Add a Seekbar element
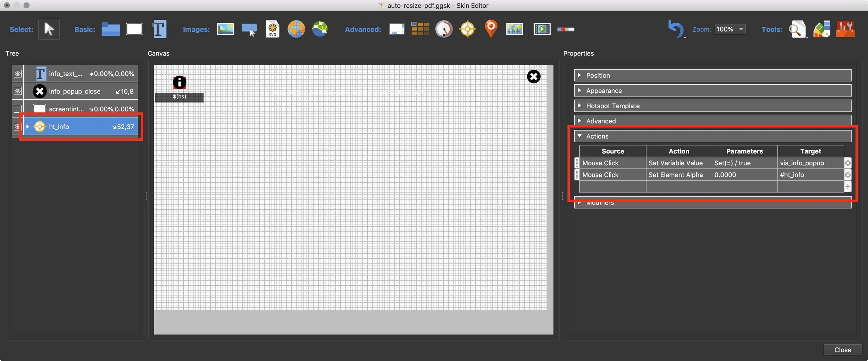 [x=566, y=30]
